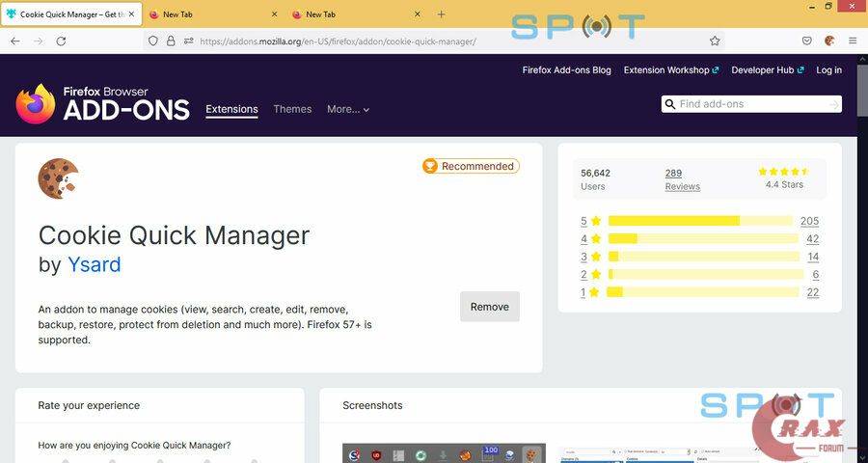Open Pocket save icon
Viewport: 868px width, 463px height.
pyautogui.click(x=807, y=41)
